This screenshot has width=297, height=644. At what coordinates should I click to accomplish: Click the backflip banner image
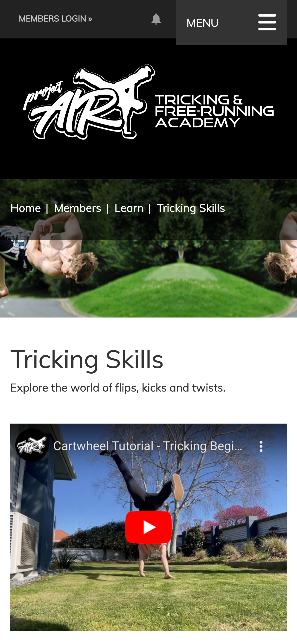click(148, 248)
